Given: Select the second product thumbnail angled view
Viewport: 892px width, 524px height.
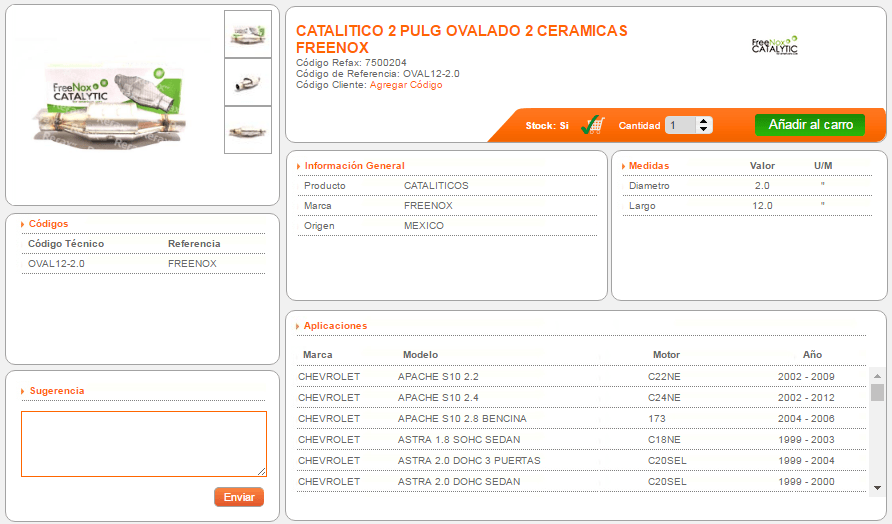Looking at the screenshot, I should pos(248,82).
